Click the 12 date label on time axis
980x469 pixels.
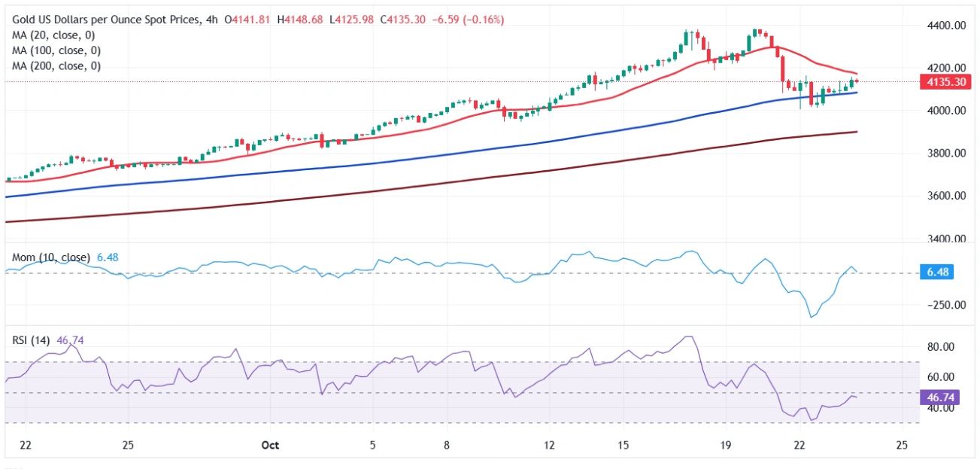pos(550,445)
